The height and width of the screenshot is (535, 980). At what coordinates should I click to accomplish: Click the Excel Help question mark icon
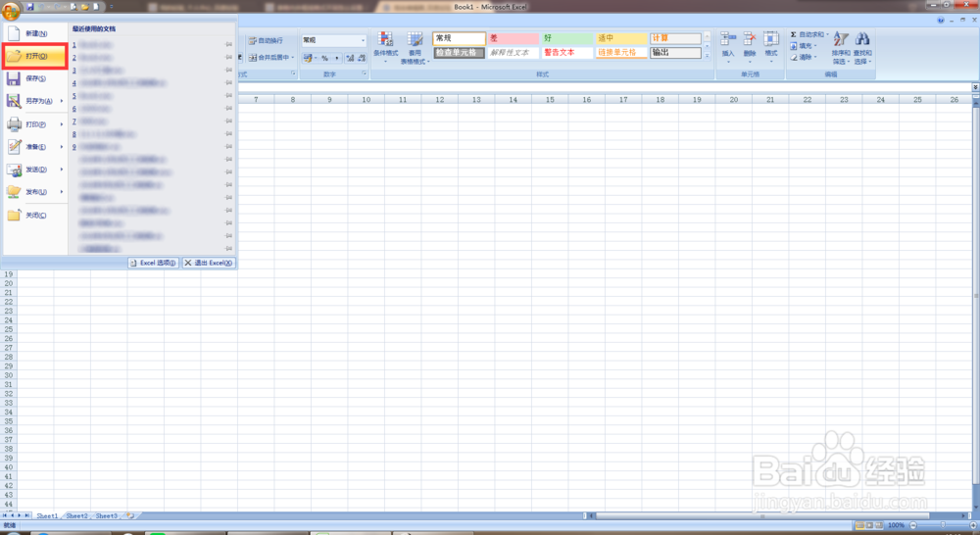pyautogui.click(x=941, y=21)
